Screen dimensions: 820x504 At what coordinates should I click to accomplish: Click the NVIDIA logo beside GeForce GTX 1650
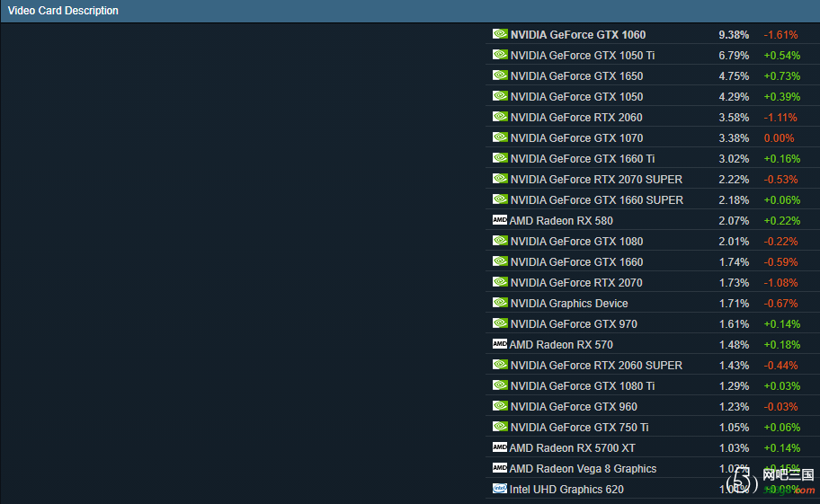(x=500, y=75)
